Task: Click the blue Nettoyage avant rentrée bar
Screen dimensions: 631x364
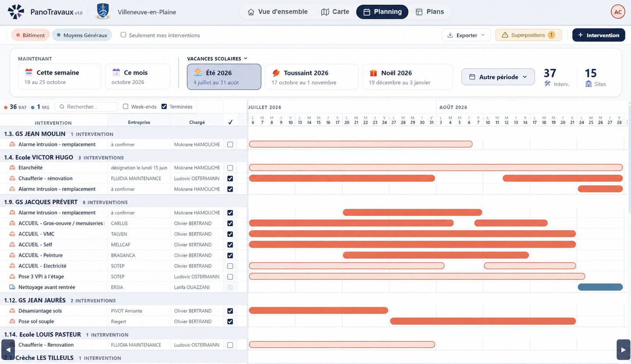Action: (x=600, y=287)
